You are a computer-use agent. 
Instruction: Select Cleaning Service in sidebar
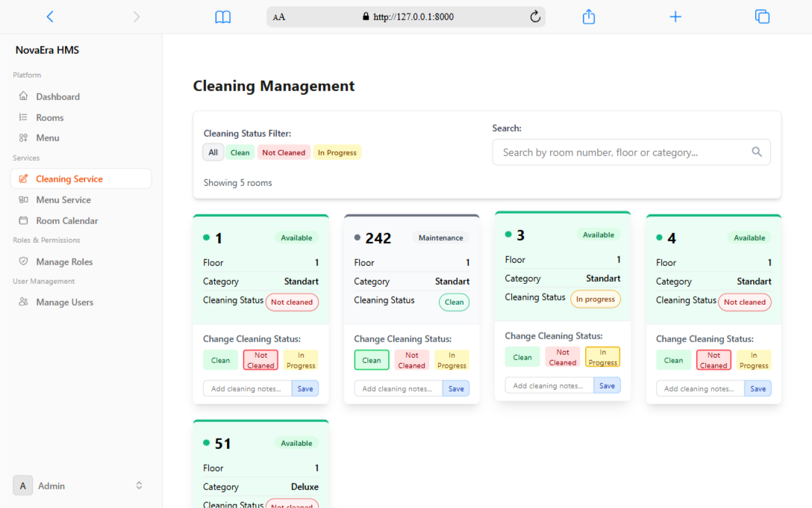pos(81,179)
